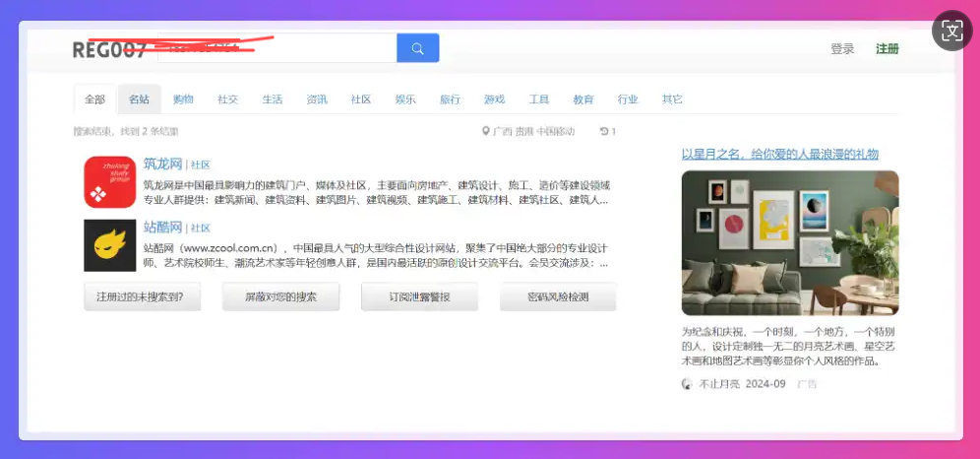Open the 站酷网 yellow flame logo

tap(110, 245)
